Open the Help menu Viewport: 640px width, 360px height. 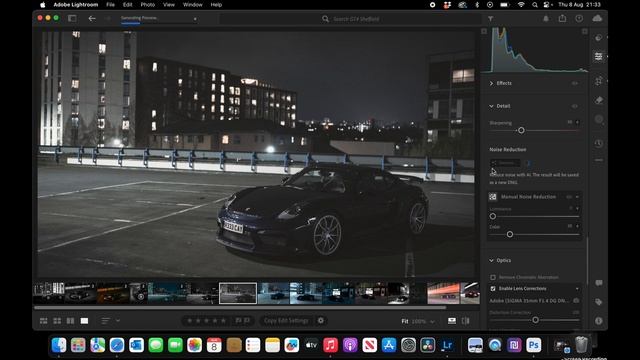click(216, 5)
